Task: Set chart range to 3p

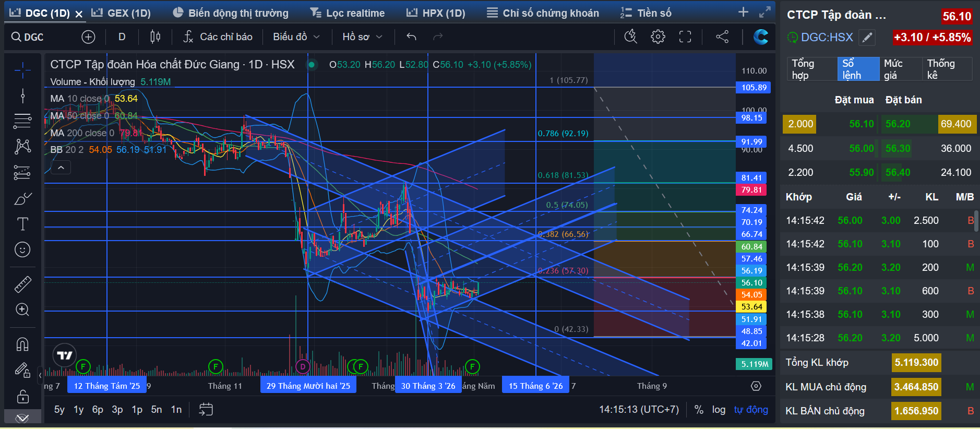Action: [117, 410]
